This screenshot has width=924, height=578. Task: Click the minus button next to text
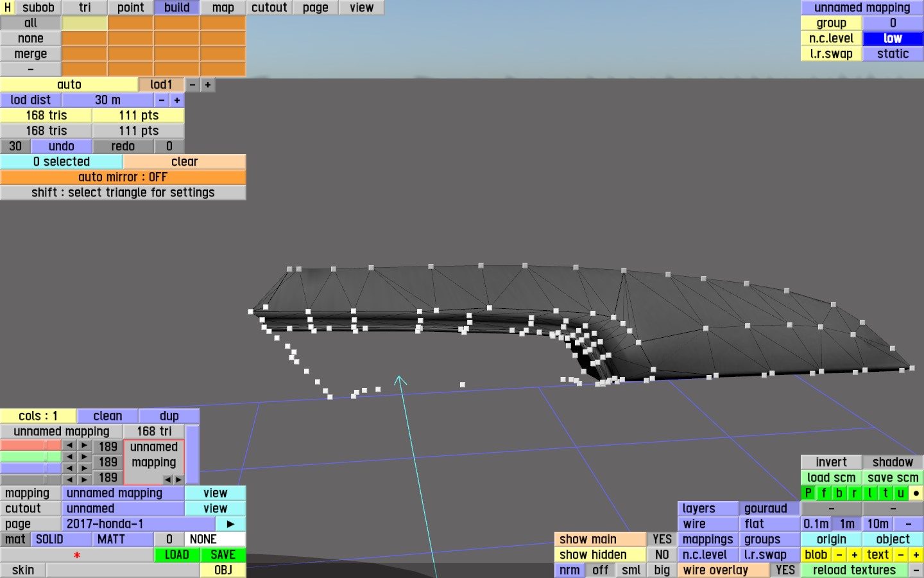901,555
